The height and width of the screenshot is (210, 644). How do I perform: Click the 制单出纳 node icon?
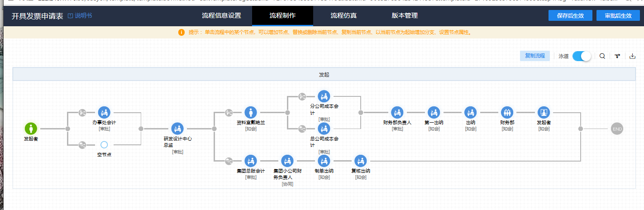pos(324,161)
